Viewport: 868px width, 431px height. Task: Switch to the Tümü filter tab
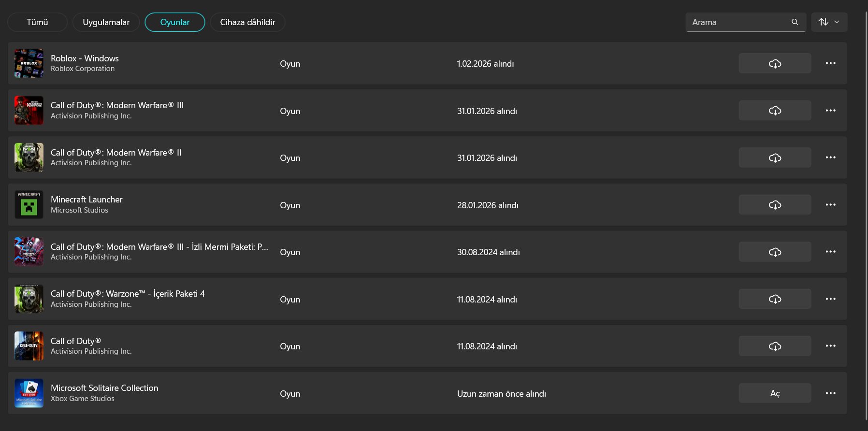37,22
